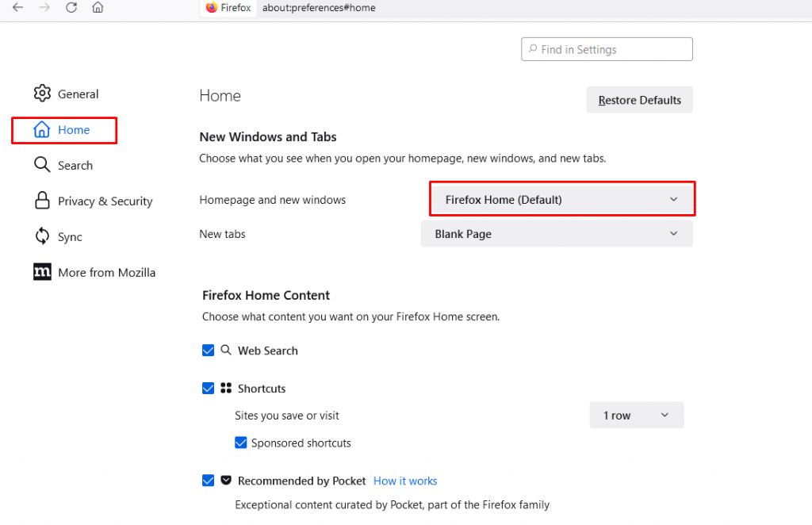Uncheck the Web Search checkbox

pos(209,351)
